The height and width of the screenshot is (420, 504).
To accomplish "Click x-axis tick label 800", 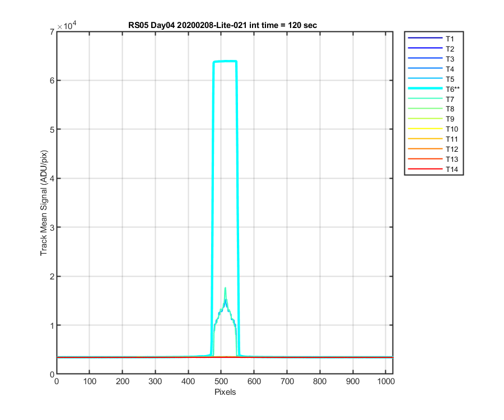I will [x=320, y=381].
